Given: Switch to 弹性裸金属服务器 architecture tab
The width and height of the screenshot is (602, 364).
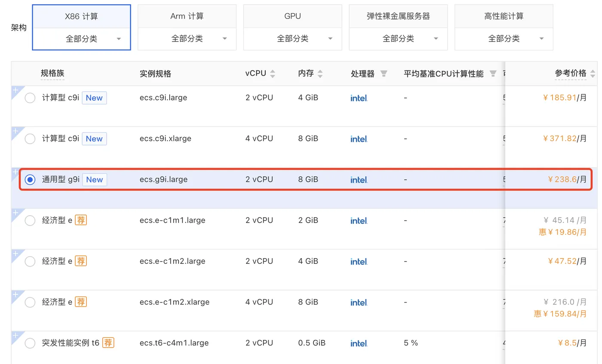Looking at the screenshot, I should (x=398, y=16).
